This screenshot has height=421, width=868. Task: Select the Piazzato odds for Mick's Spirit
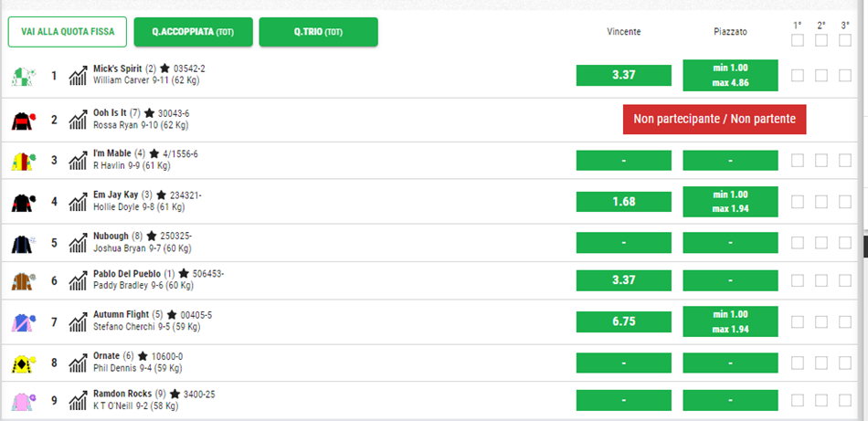(x=730, y=75)
